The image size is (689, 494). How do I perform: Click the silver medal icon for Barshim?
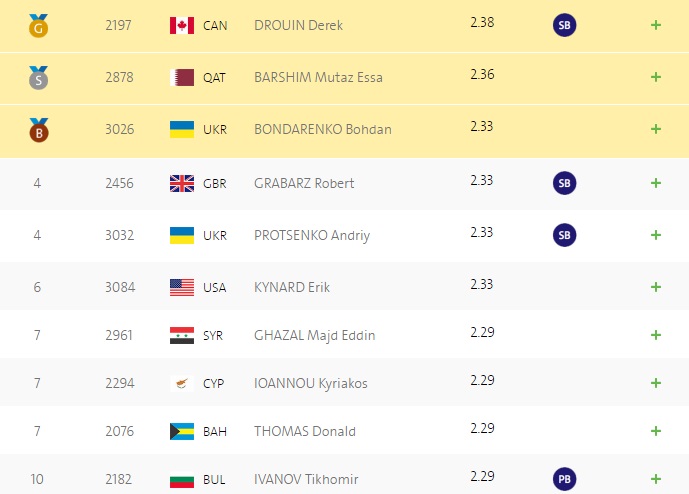[x=39, y=78]
